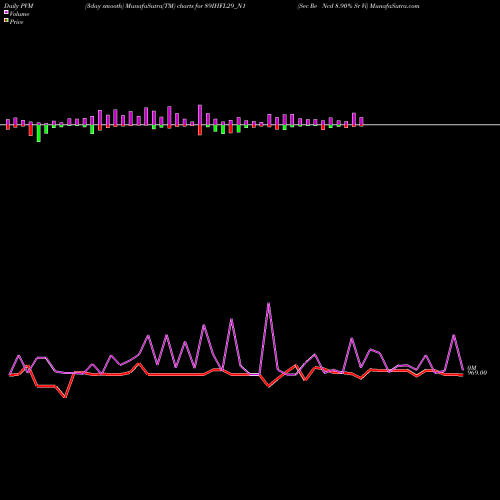Click the longest green bar below the baseline
The image size is (500, 500).
click(x=39, y=133)
